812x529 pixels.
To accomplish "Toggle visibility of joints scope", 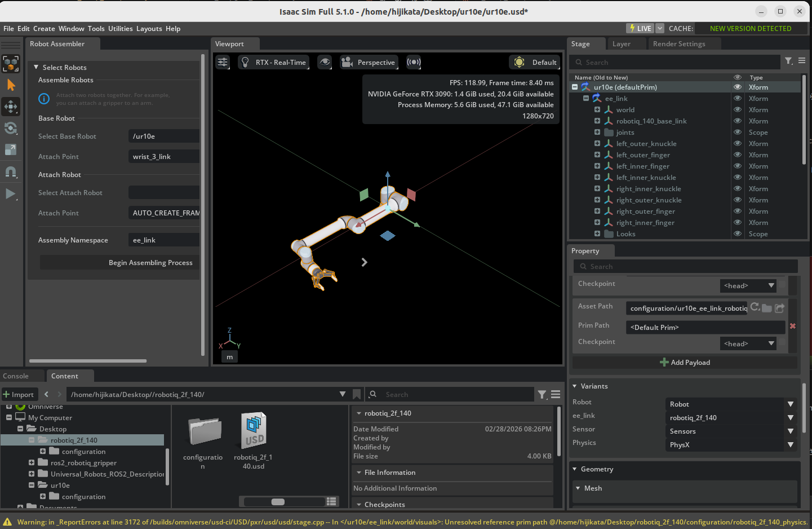I will (x=737, y=133).
